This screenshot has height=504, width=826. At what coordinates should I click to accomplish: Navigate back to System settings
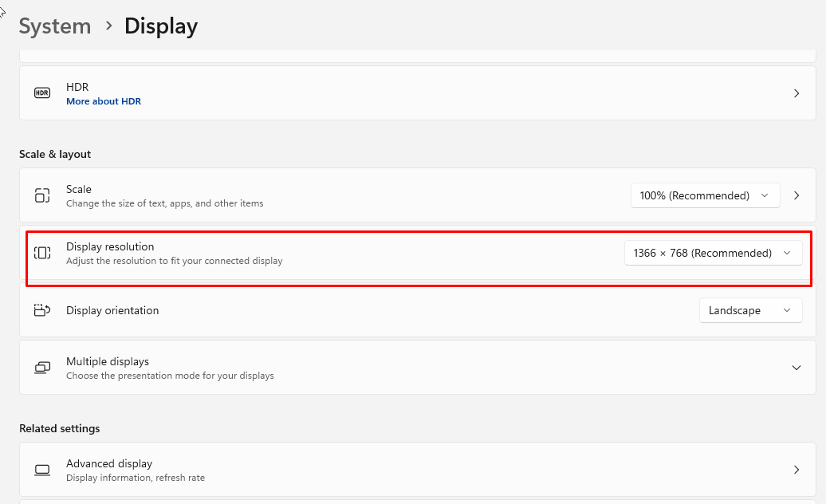click(x=54, y=26)
